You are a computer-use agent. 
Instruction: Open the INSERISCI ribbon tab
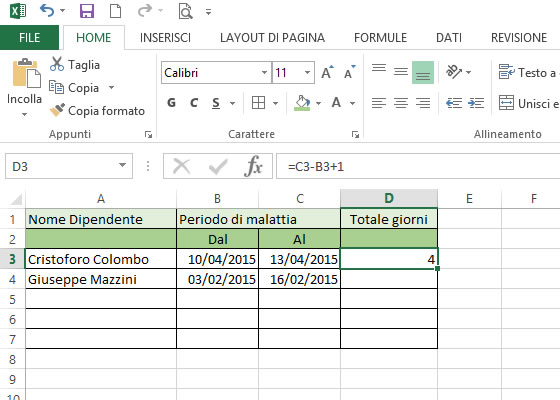165,38
